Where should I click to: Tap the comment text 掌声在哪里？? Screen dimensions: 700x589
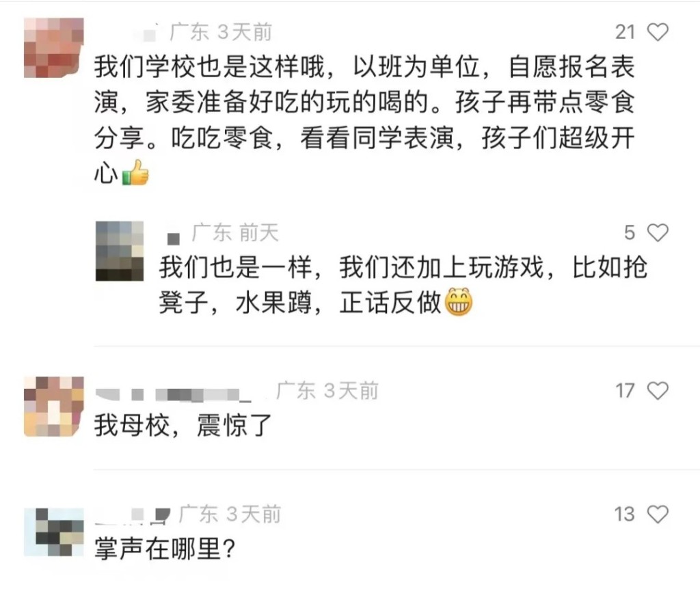pyautogui.click(x=165, y=549)
